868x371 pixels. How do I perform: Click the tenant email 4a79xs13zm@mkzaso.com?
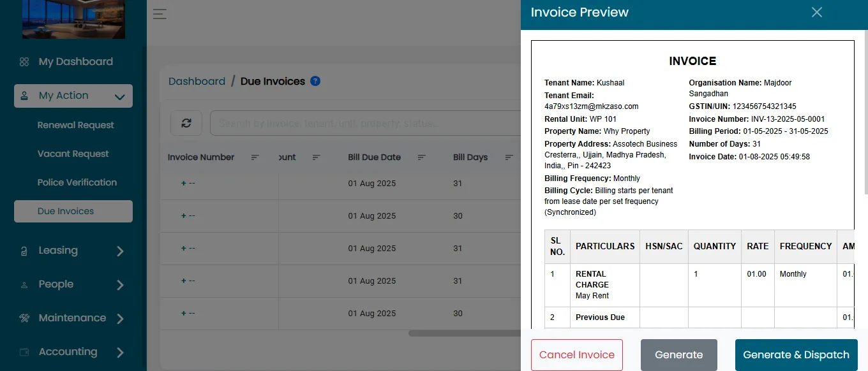click(x=592, y=106)
